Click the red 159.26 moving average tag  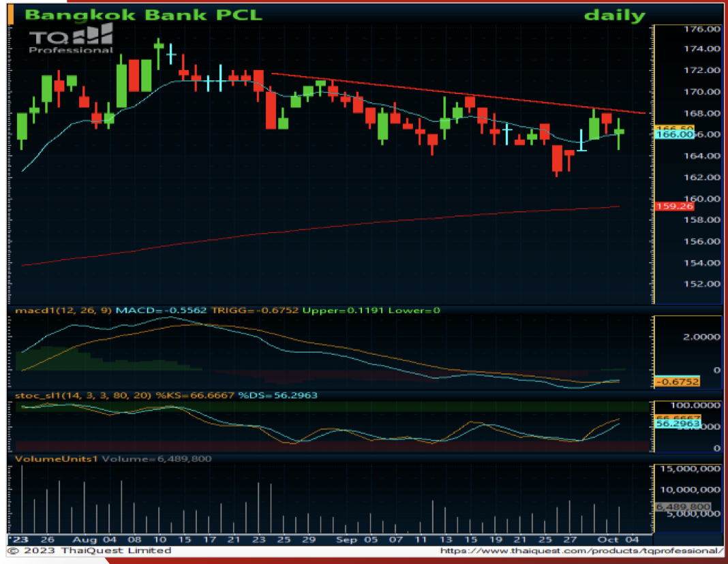[674, 206]
